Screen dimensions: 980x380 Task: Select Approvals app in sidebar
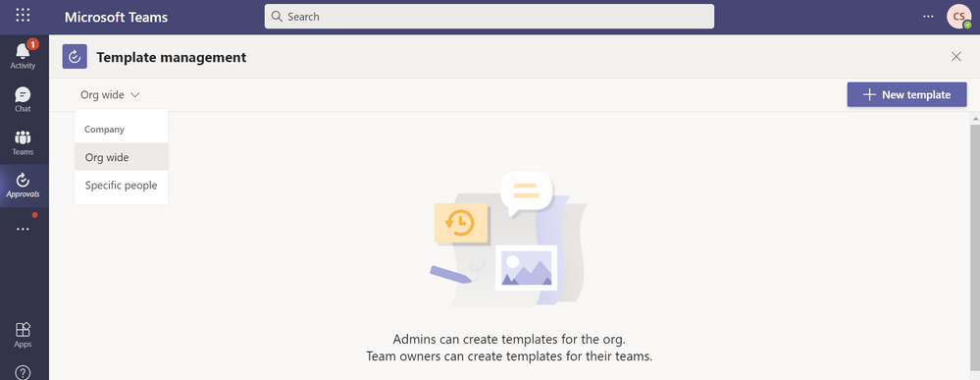click(x=24, y=186)
